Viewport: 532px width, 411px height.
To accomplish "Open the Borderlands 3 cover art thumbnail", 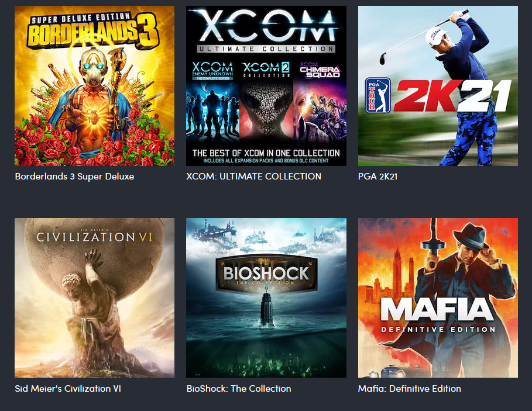I will coord(94,86).
